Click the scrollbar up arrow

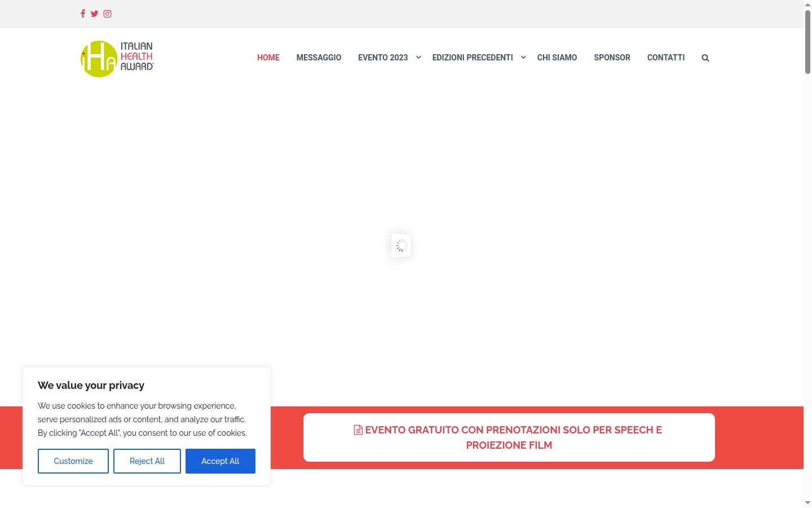coord(807,5)
